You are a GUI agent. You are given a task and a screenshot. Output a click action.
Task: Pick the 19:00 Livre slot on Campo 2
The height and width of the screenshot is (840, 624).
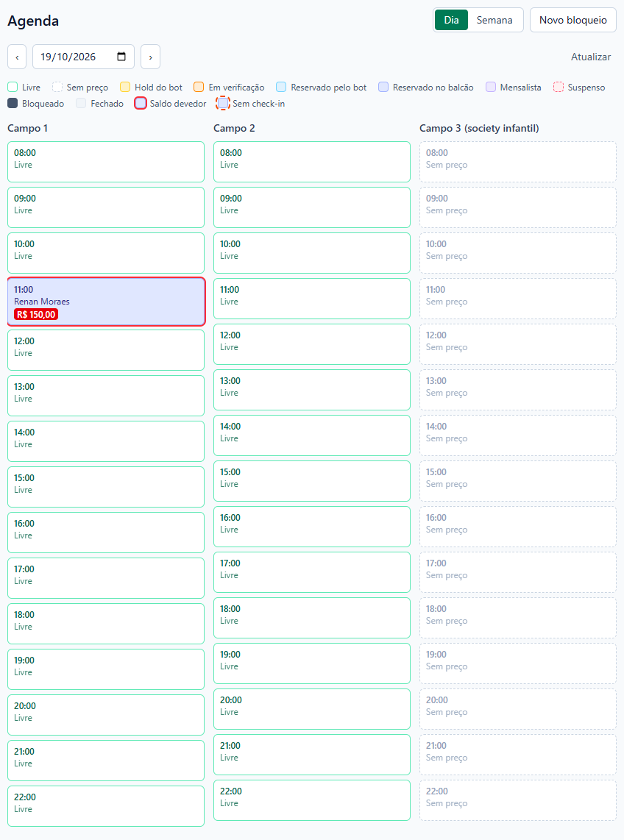point(312,663)
